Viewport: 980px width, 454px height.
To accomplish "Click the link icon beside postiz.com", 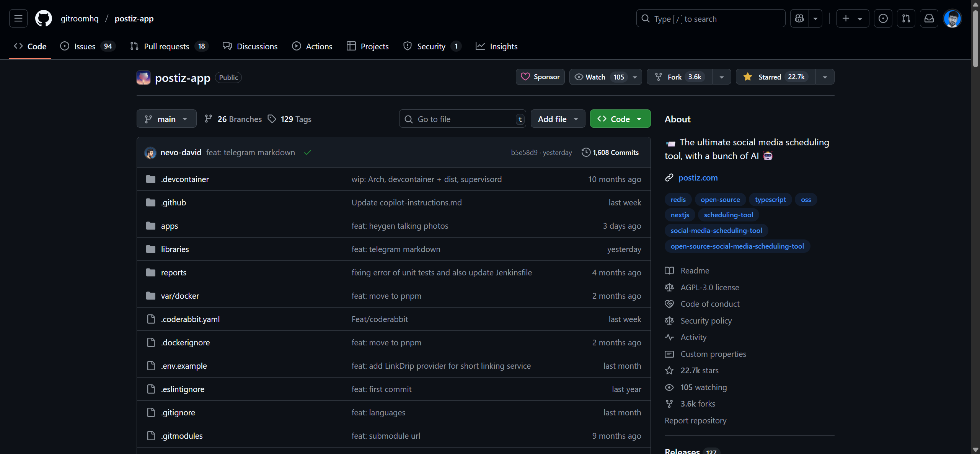I will pos(669,177).
